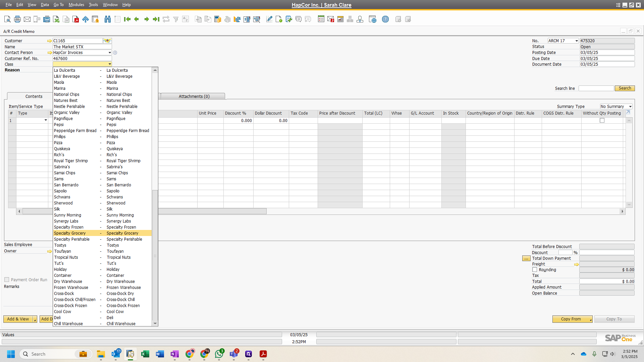Click the Find binoculars icon
This screenshot has width=644, height=362.
point(108,19)
